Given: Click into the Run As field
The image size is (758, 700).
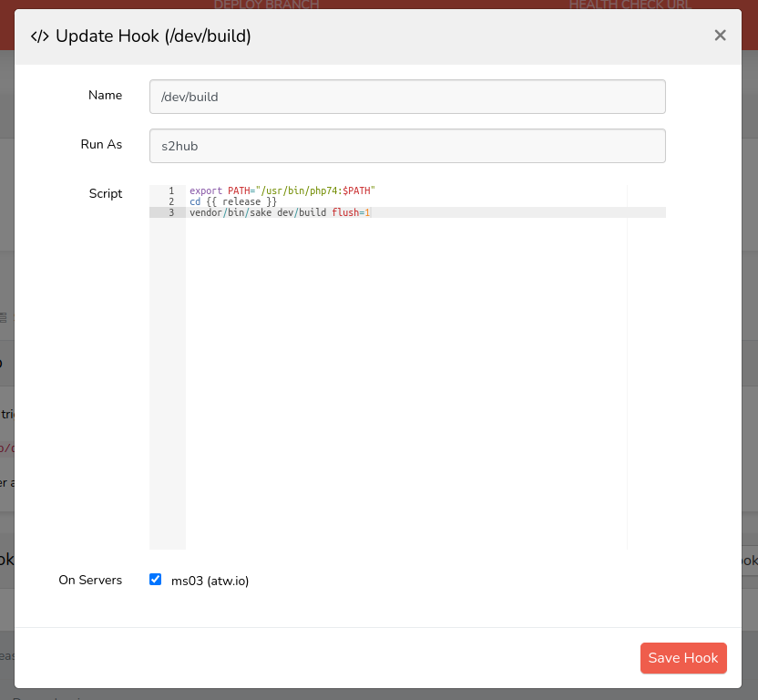Looking at the screenshot, I should [407, 146].
